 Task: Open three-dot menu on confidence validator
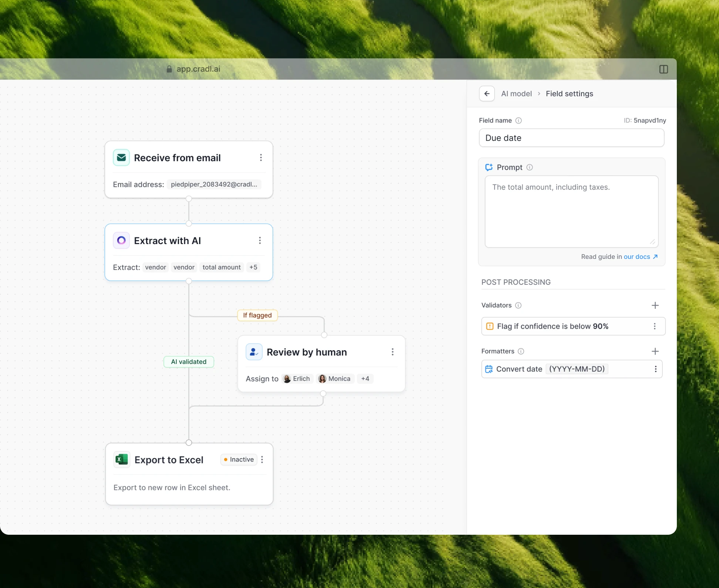pyautogui.click(x=655, y=326)
